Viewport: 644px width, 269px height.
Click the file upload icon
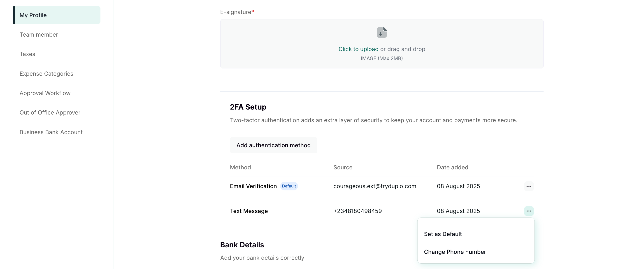tap(381, 33)
